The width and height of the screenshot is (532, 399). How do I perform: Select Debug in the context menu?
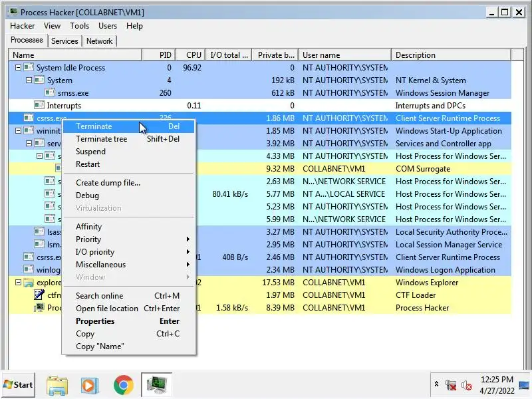128,196
